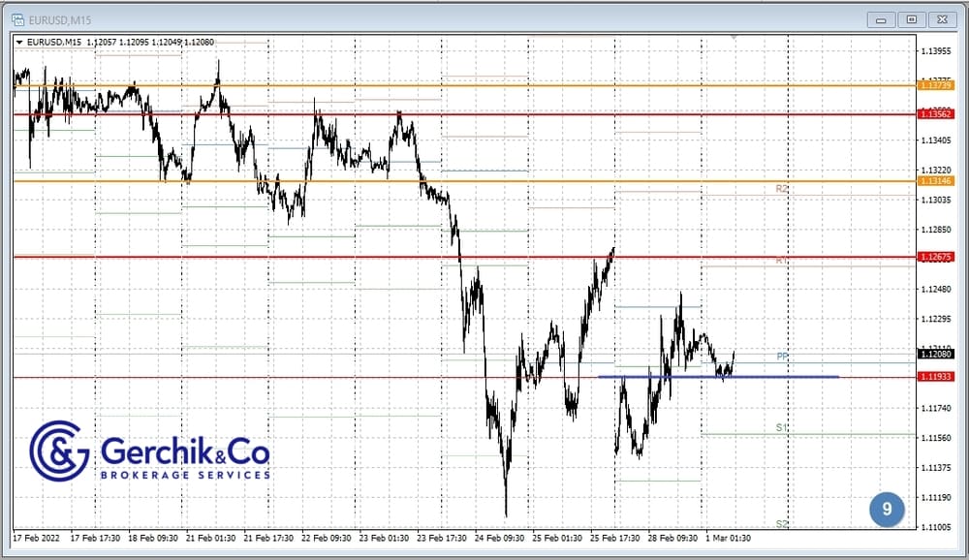The height and width of the screenshot is (560, 969).
Task: Click the R2 pivot level label
Action: [781, 189]
